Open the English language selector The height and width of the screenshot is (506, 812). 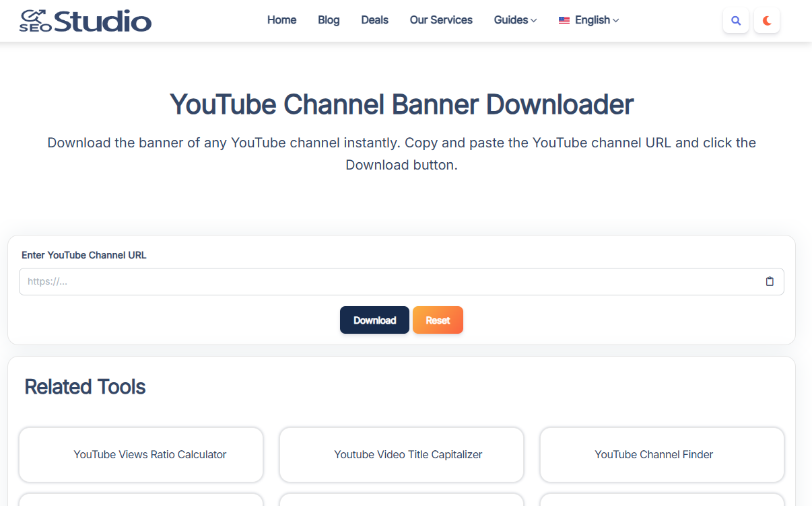[x=588, y=20]
